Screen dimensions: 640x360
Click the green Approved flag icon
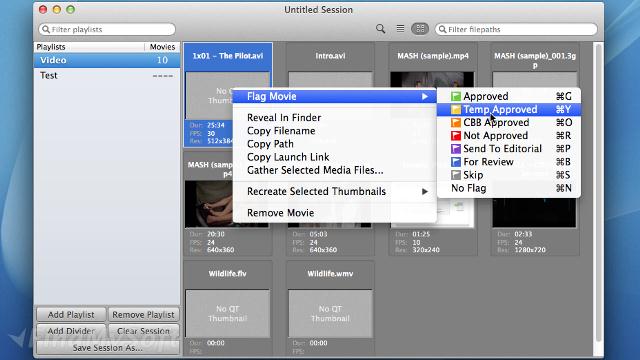pos(456,96)
